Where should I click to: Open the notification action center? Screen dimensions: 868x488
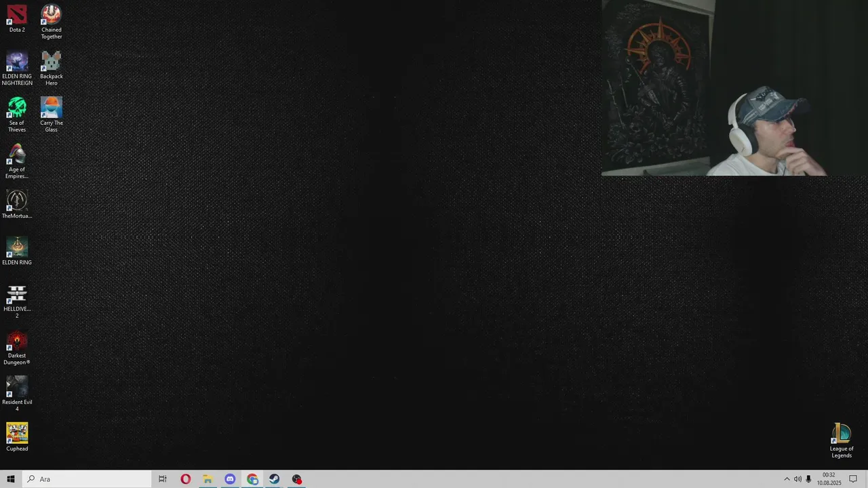[x=853, y=479]
